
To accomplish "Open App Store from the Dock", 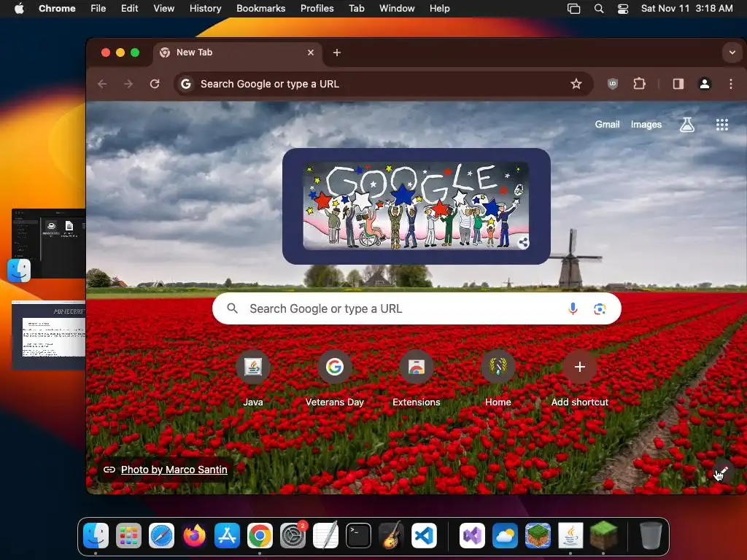I will (228, 535).
